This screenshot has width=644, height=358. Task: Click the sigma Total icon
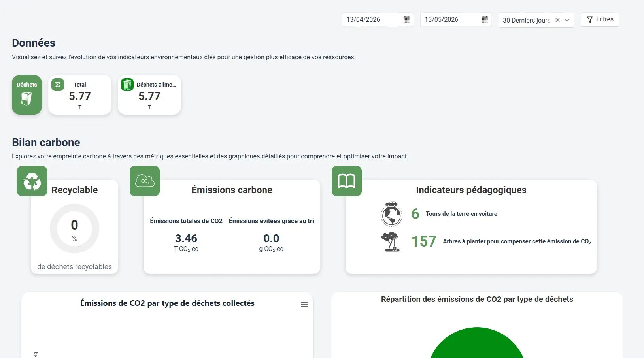[x=58, y=84]
